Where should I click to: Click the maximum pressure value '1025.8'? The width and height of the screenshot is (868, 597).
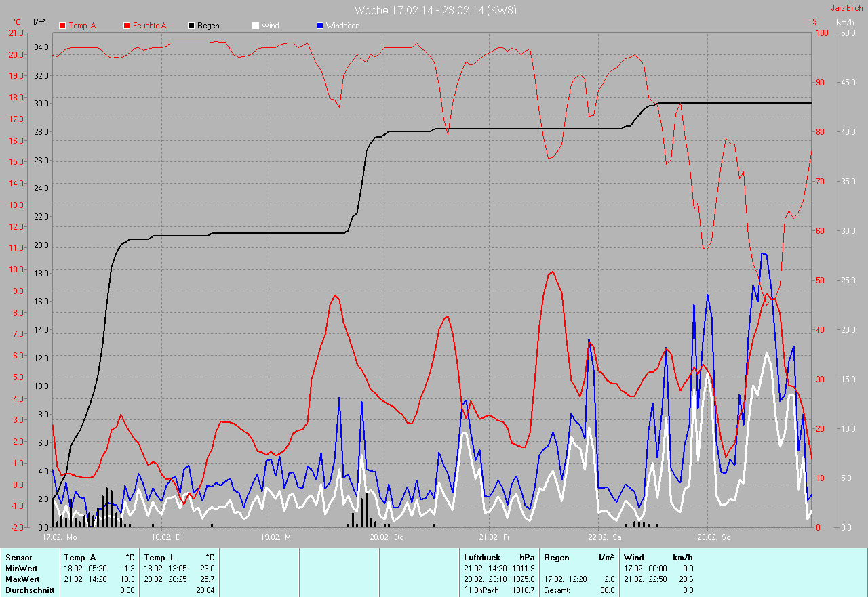pos(524,579)
